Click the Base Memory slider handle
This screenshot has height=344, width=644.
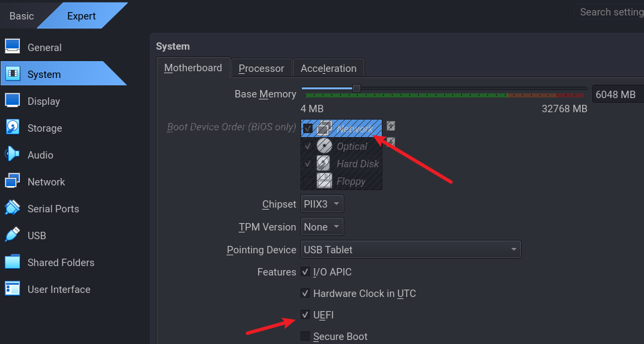click(x=356, y=88)
